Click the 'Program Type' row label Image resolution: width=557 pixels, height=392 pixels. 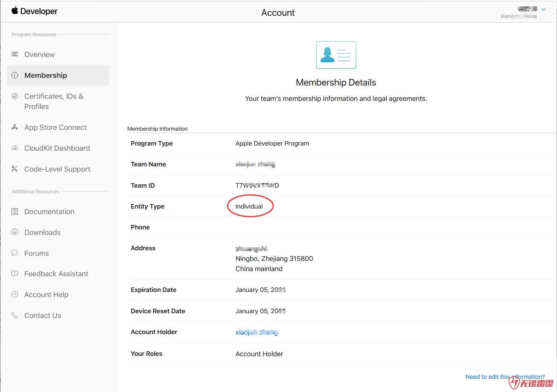(152, 143)
